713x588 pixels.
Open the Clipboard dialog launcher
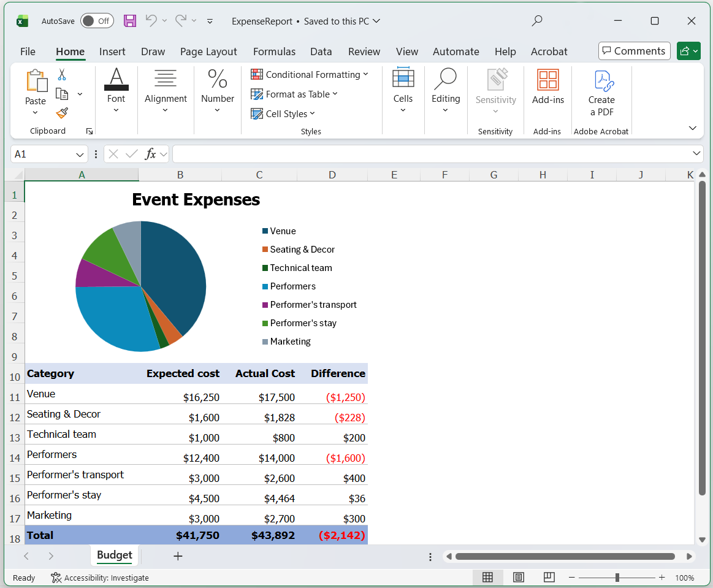tap(90, 131)
